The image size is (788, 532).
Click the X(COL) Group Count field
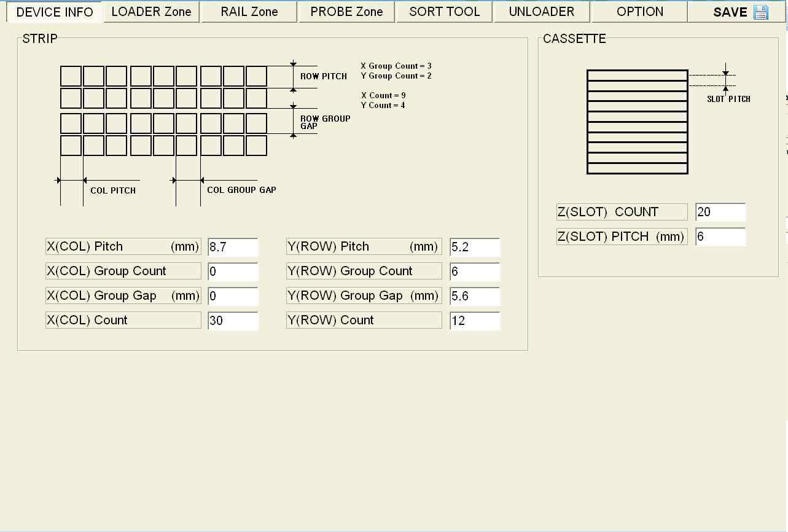[233, 272]
